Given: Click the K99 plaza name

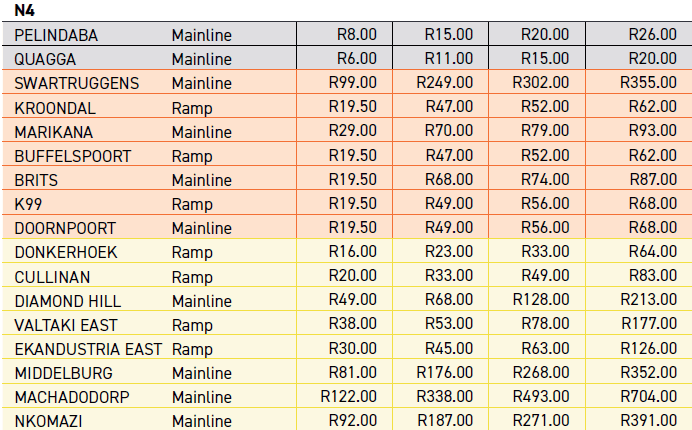Looking at the screenshot, I should 29,204.
